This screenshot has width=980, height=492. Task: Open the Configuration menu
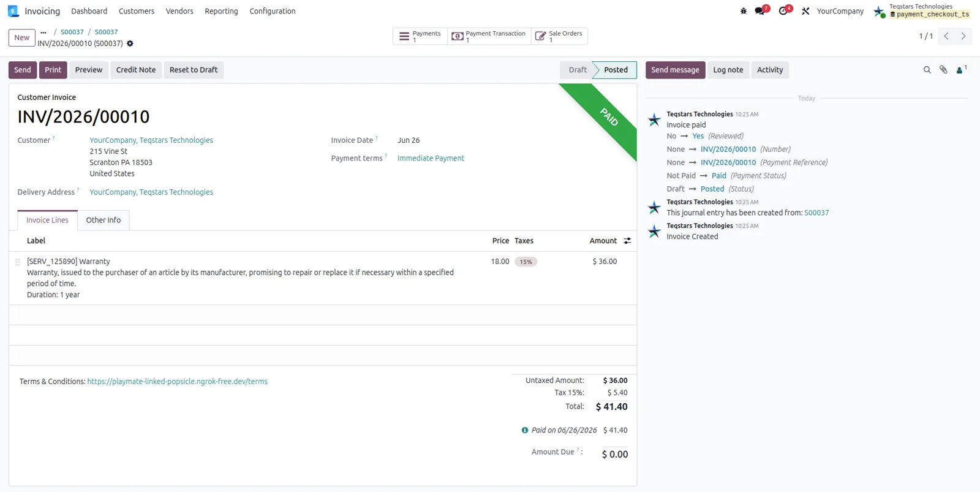click(x=273, y=11)
